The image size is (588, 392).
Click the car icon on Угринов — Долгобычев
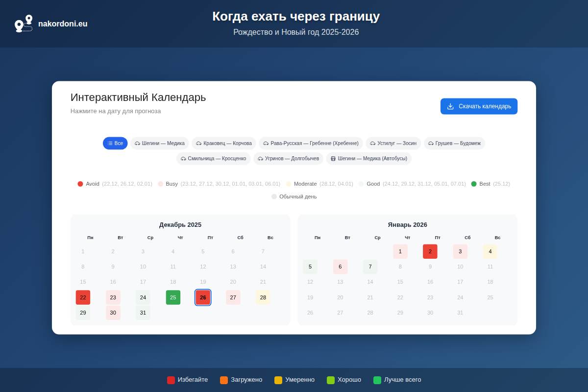click(261, 159)
